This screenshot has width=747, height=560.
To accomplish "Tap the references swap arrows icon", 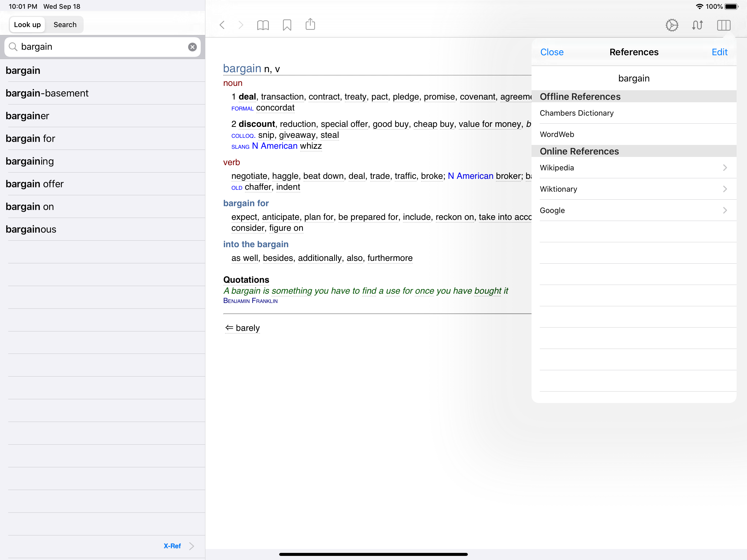I will pyautogui.click(x=697, y=25).
